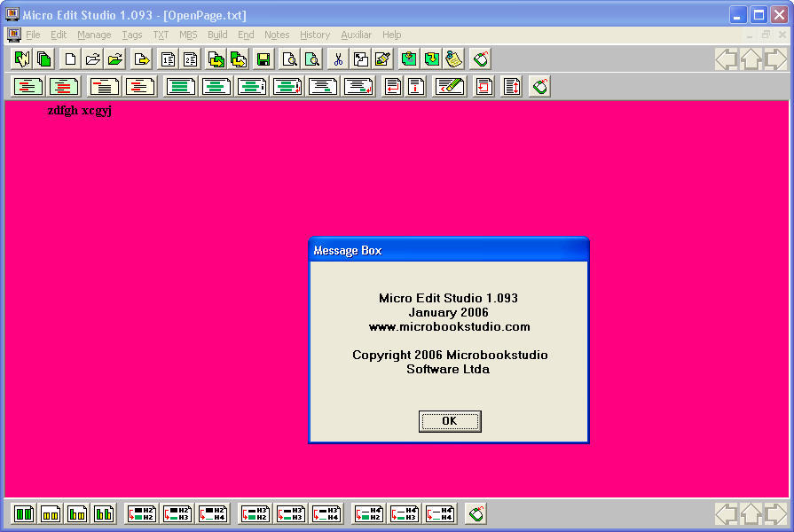Click the mouse icon in second toolbar
794x532 pixels.
[539, 87]
